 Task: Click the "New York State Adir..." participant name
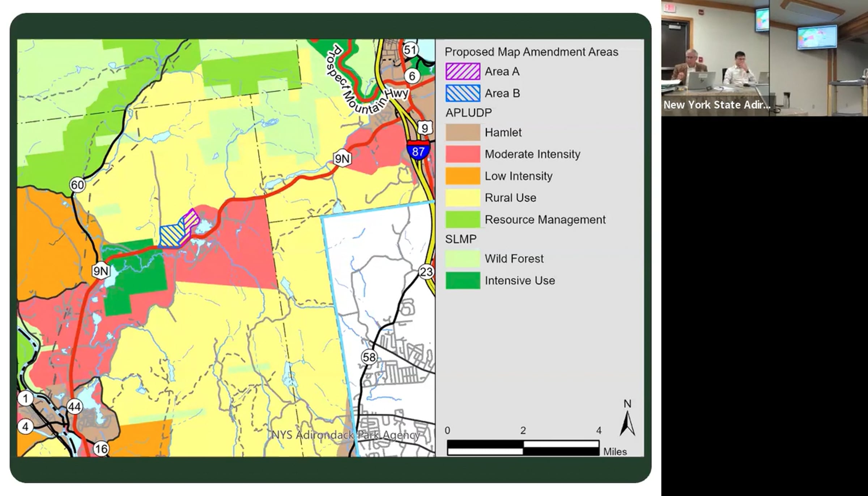[x=716, y=105]
